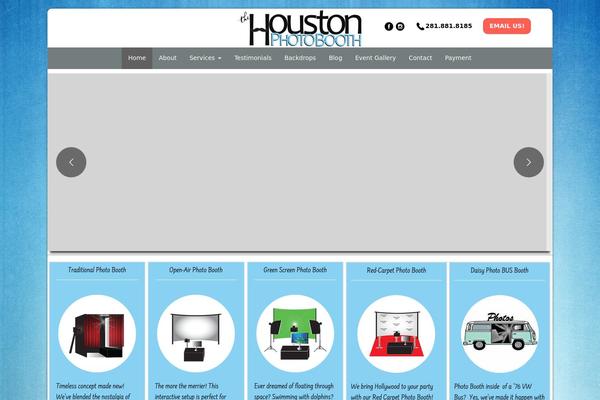Image resolution: width=600 pixels, height=400 pixels.
Task: Open the Blog page
Action: pyautogui.click(x=335, y=58)
